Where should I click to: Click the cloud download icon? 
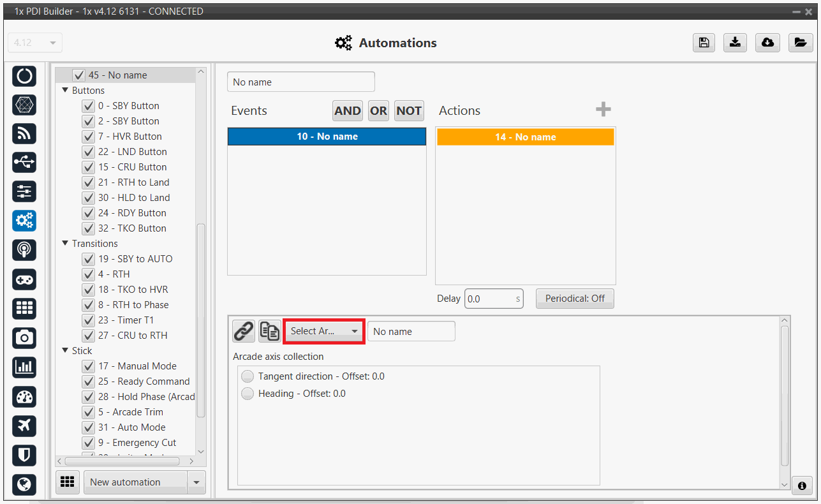[767, 43]
